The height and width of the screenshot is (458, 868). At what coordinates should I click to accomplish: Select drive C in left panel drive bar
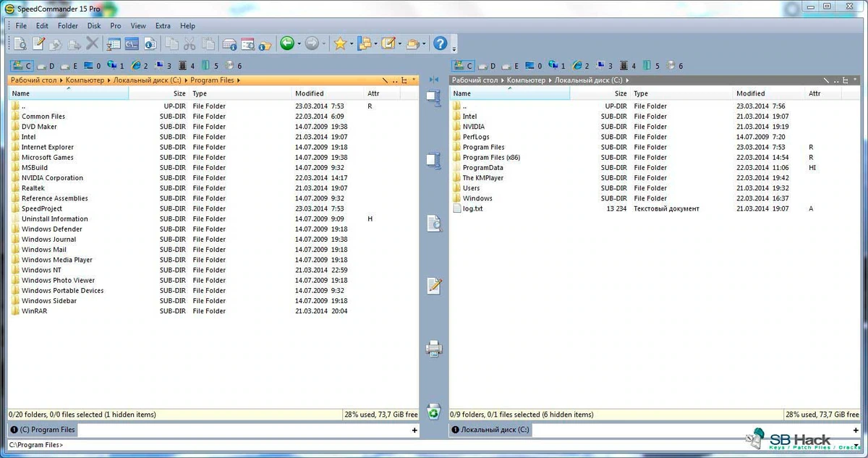tap(22, 66)
